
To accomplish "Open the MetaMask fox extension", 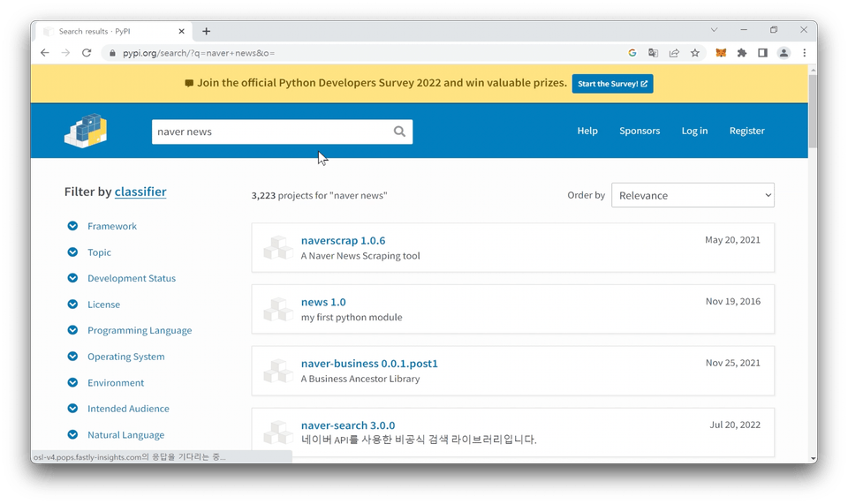I will (x=721, y=53).
